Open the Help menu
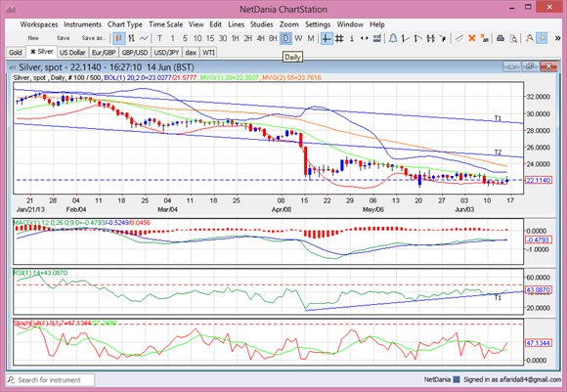 tap(376, 24)
